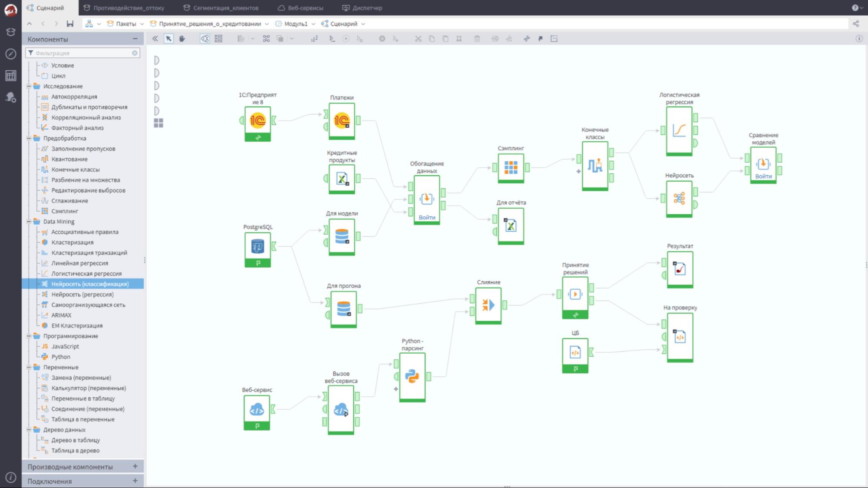Click Войти link on Обогащение данных node
Screen dimensions: 868x488
point(427,217)
